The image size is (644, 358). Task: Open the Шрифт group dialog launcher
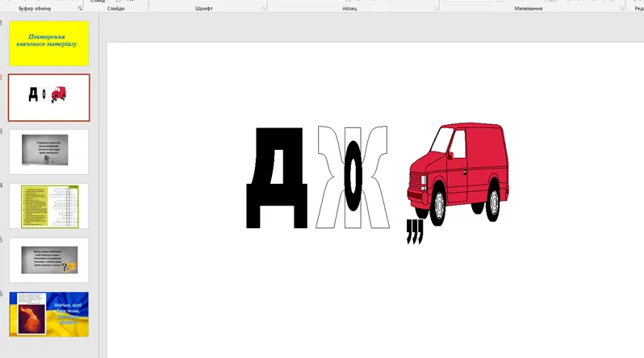point(264,8)
